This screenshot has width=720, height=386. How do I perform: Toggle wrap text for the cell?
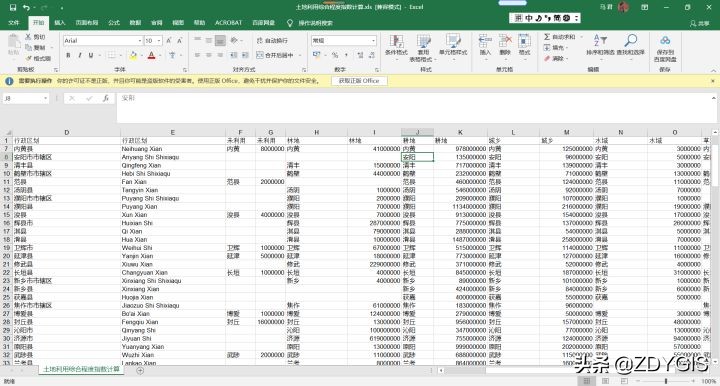coord(272,40)
